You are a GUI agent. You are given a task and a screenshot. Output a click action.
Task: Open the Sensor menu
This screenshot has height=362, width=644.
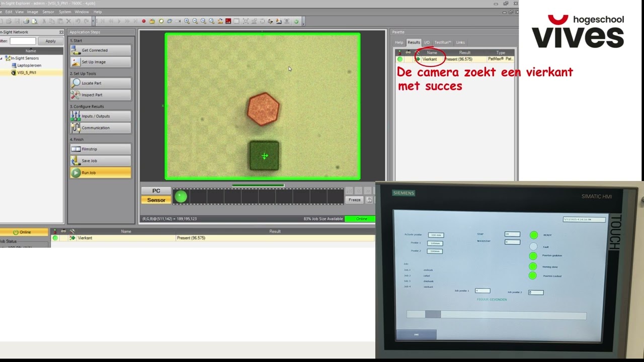coord(48,12)
